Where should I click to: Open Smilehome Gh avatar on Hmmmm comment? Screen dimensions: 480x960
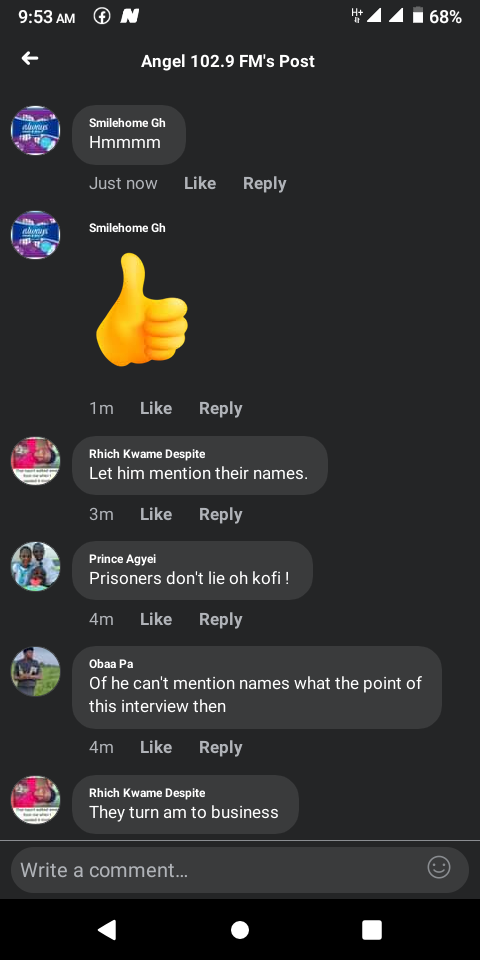36,130
